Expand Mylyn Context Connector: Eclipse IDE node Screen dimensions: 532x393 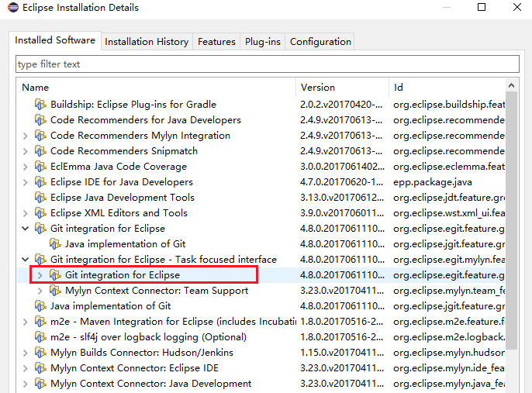[25, 368]
